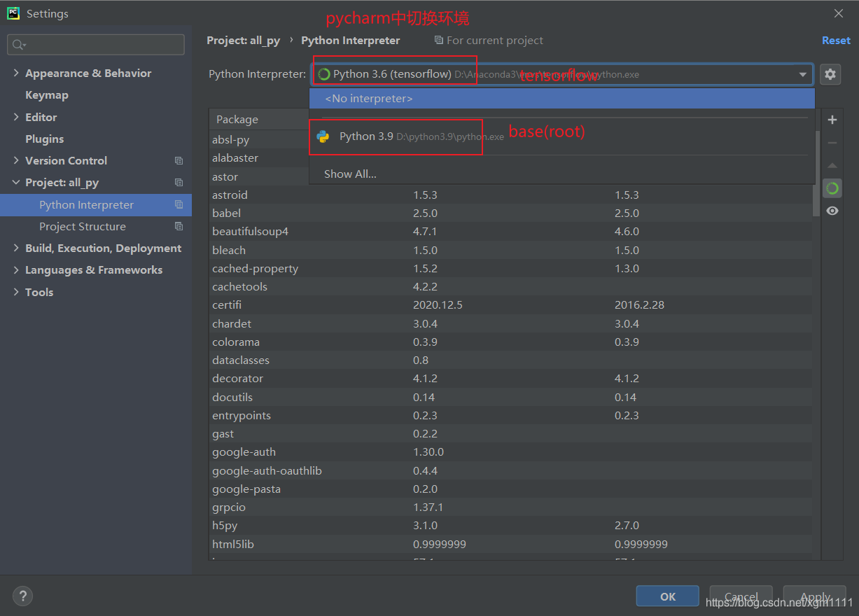Click the package list vertical scrollbar

coord(816,173)
